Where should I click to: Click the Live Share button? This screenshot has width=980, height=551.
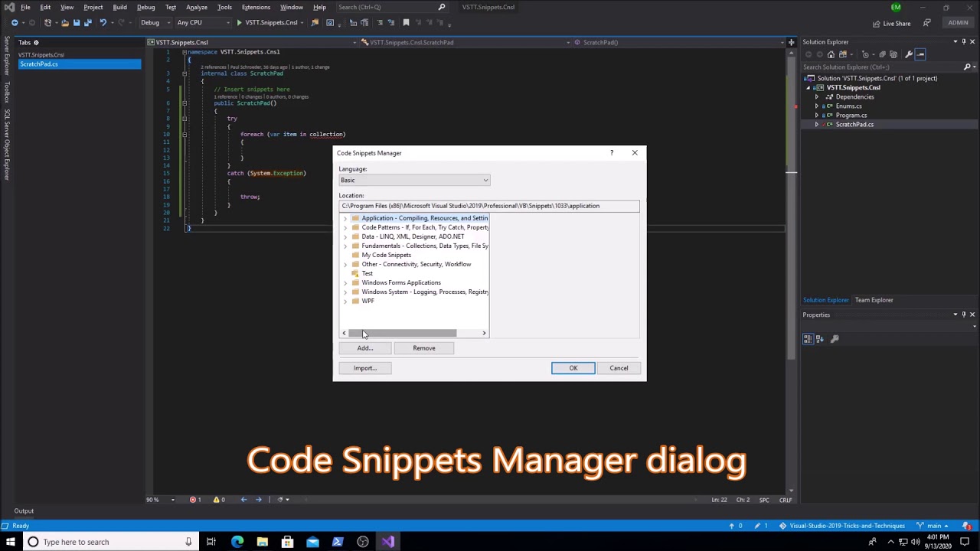tap(891, 23)
